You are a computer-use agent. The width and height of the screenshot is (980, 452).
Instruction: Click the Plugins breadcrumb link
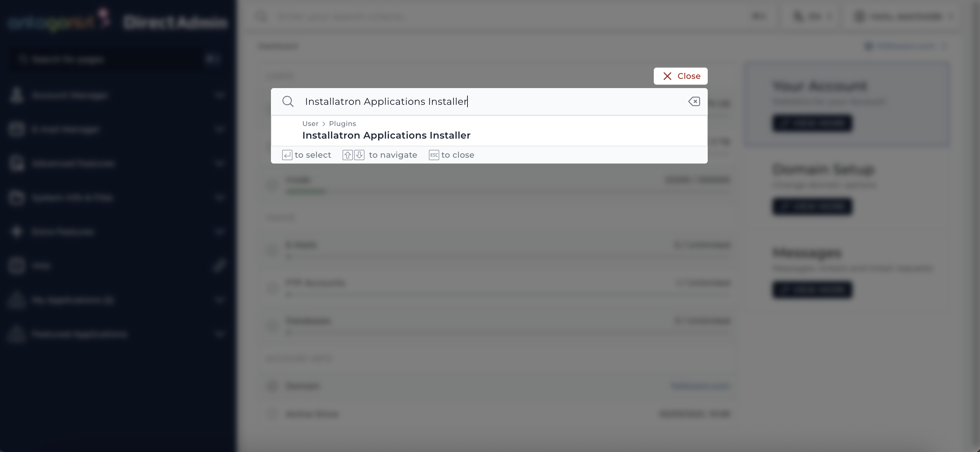pos(342,123)
